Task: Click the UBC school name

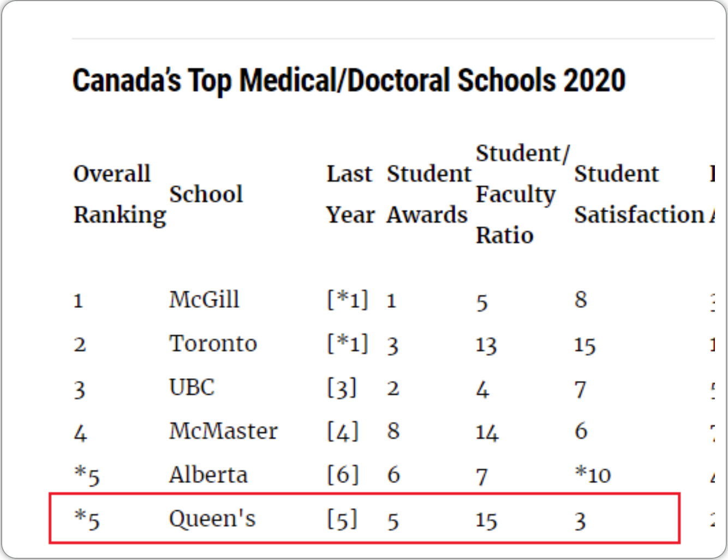Action: click(x=192, y=388)
